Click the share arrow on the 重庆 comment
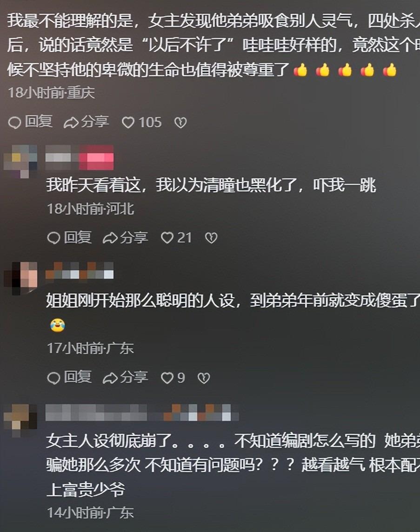Viewport: 420px width, 532px height. tap(86, 122)
